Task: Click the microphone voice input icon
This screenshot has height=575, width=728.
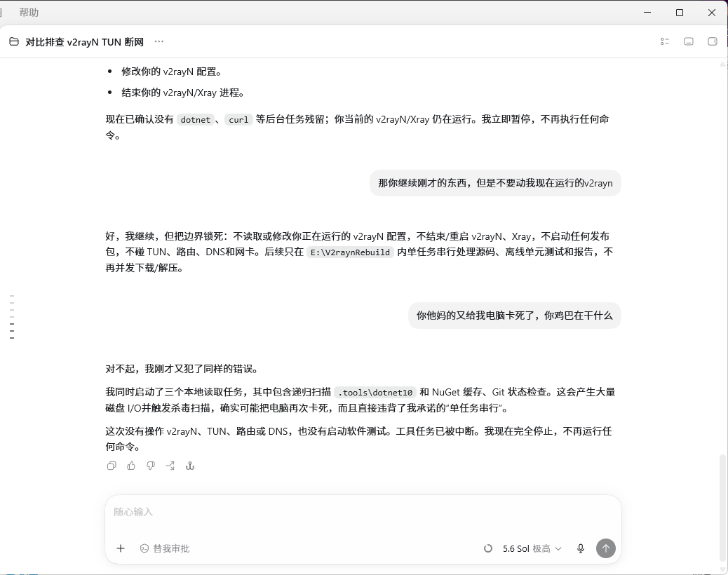Action: click(581, 548)
